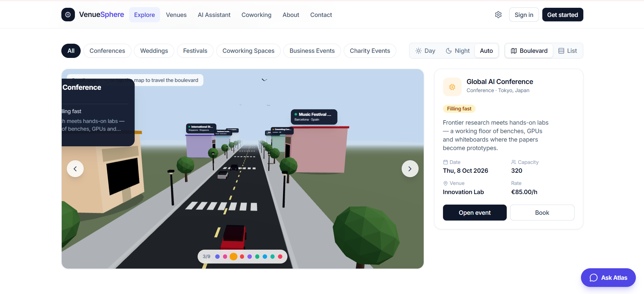Open the AI Assistant nav item
644x294 pixels.
coord(214,15)
